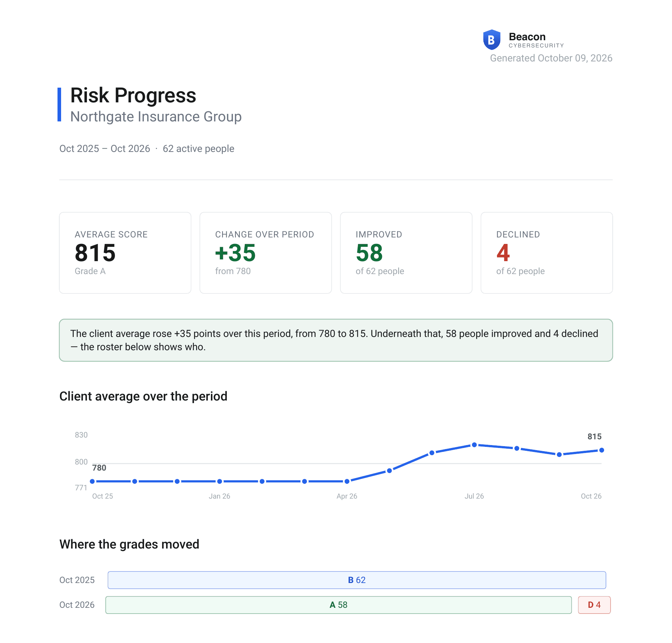The width and height of the screenshot is (672, 643).
Task: Open the Average Score 815 card
Action: pyautogui.click(x=125, y=253)
